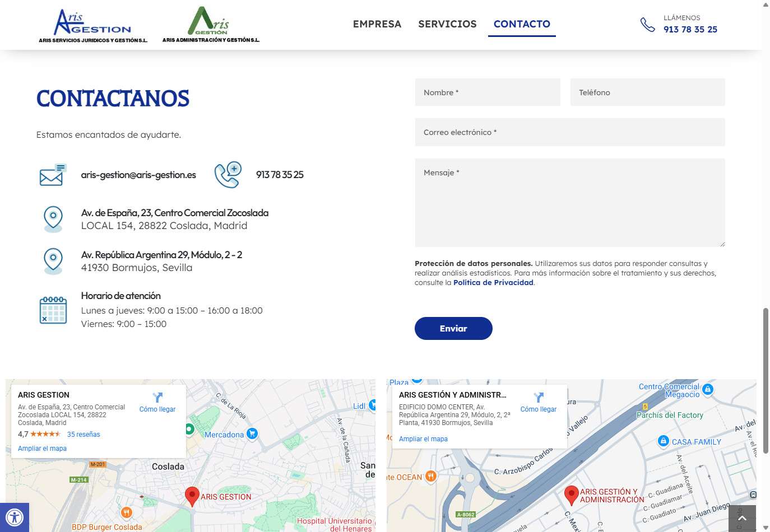770x532 pixels.
Task: Click the Aris Servicios Jurídicos logo
Action: (93, 26)
